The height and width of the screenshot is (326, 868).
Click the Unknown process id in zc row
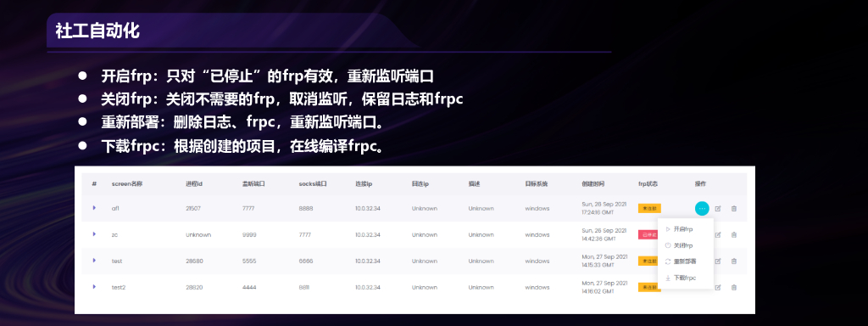coord(198,234)
